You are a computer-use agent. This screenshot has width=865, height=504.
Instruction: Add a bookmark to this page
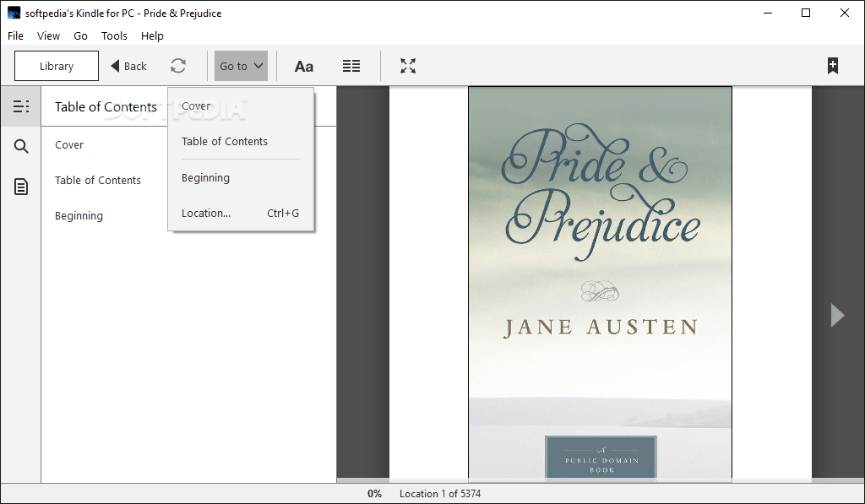pyautogui.click(x=833, y=66)
